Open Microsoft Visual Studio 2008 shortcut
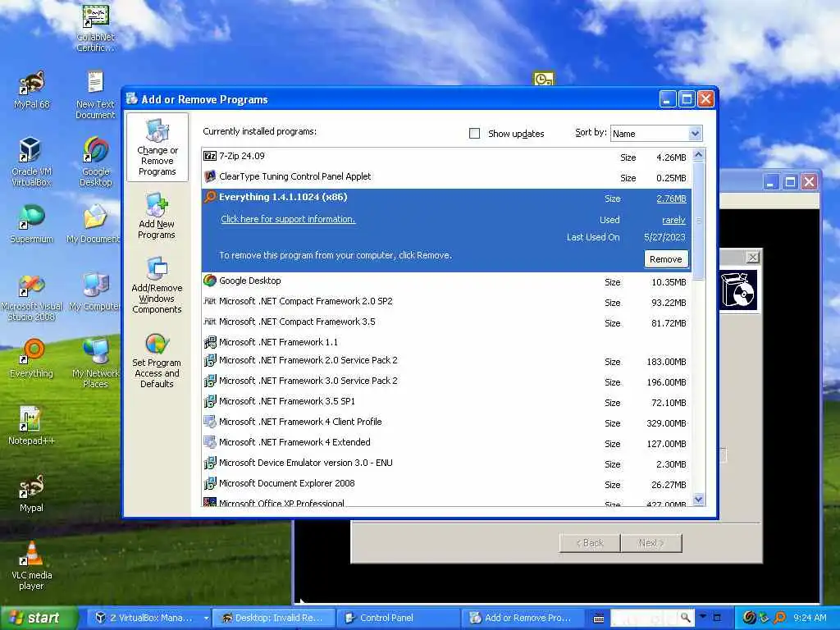The image size is (840, 630). point(32,297)
